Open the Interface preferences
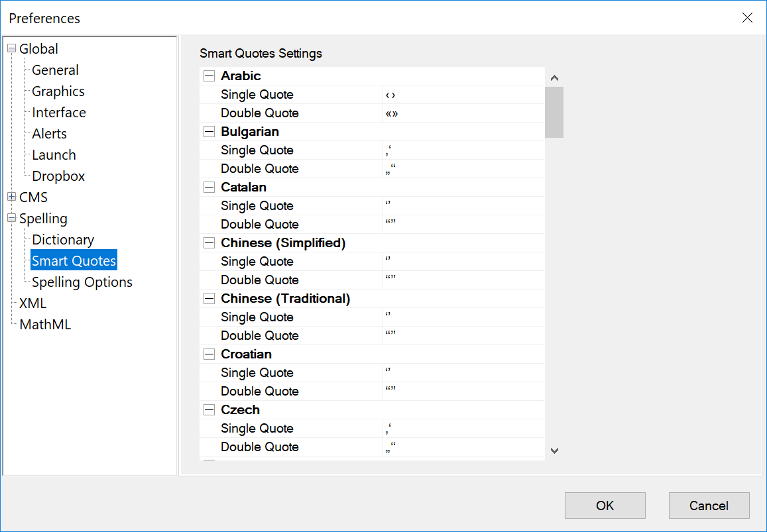Viewport: 767px width, 532px height. point(58,112)
